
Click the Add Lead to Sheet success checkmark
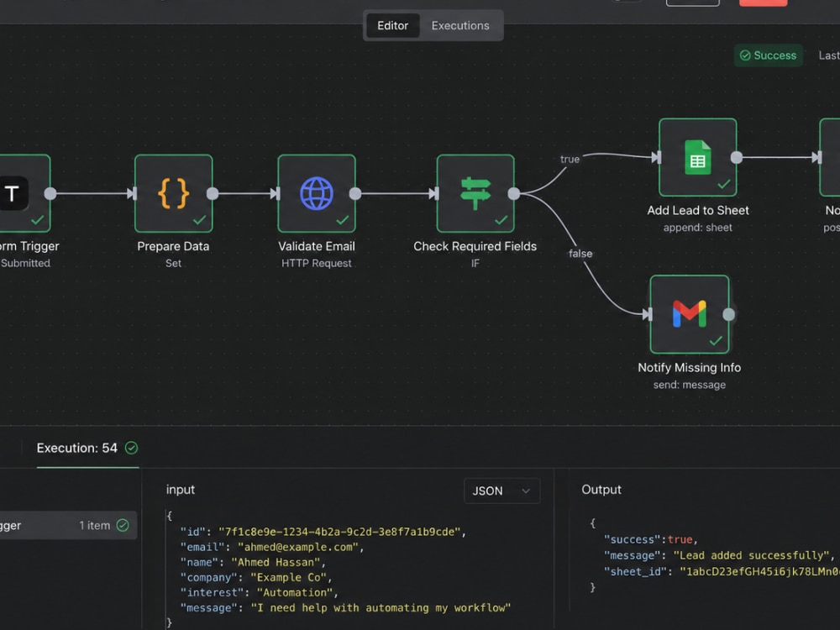tap(724, 184)
